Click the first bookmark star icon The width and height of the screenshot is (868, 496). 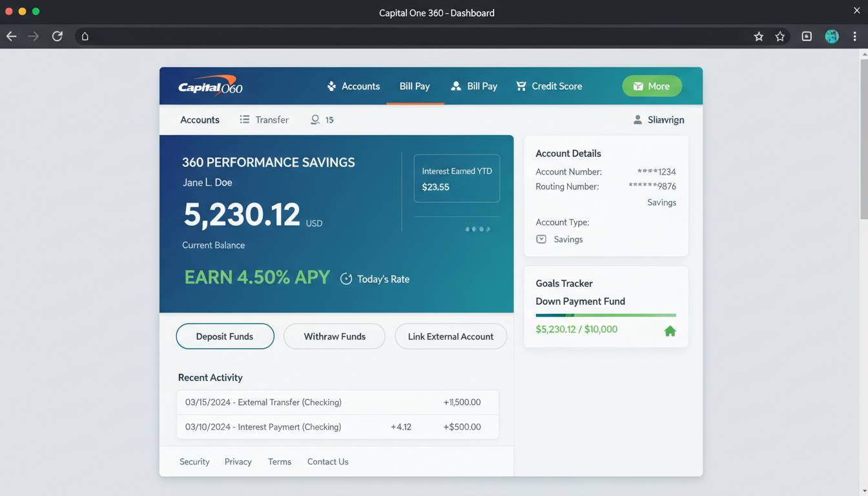(x=759, y=36)
